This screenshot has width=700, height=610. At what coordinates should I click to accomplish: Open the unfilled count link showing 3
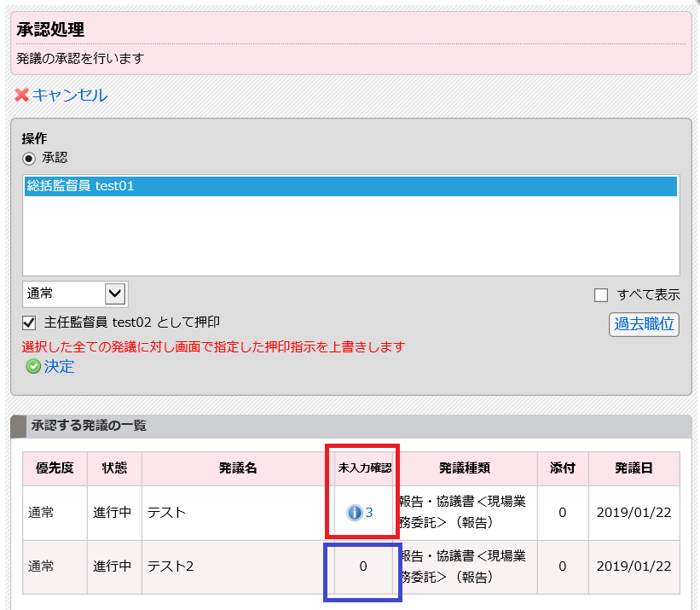[369, 513]
